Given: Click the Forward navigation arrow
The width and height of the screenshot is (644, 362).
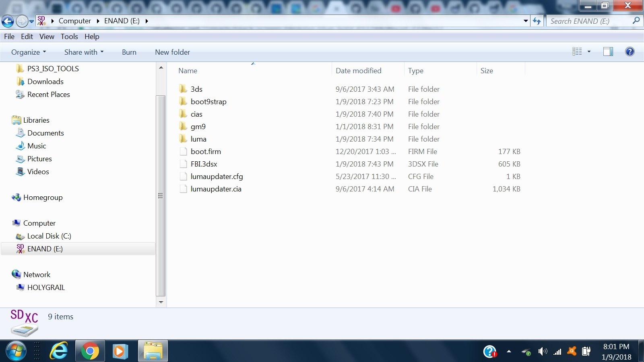Looking at the screenshot, I should (x=22, y=21).
